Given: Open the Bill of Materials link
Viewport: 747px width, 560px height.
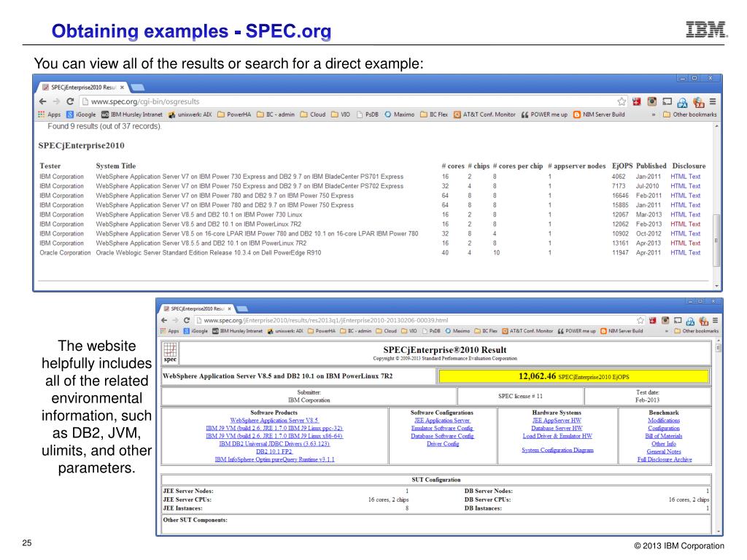Looking at the screenshot, I should pyautogui.click(x=664, y=436).
